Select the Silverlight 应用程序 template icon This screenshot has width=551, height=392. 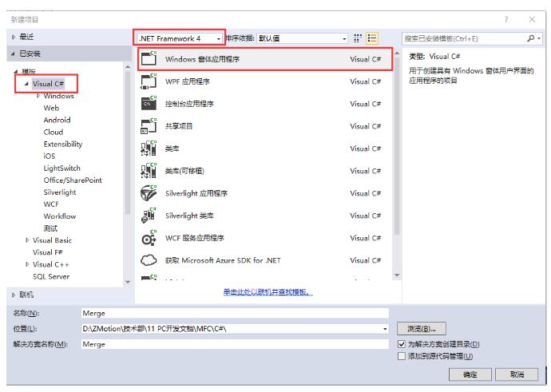click(149, 193)
